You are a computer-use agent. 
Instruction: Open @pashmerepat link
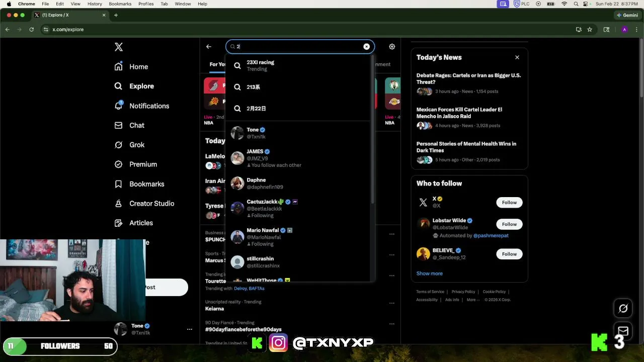click(x=491, y=236)
